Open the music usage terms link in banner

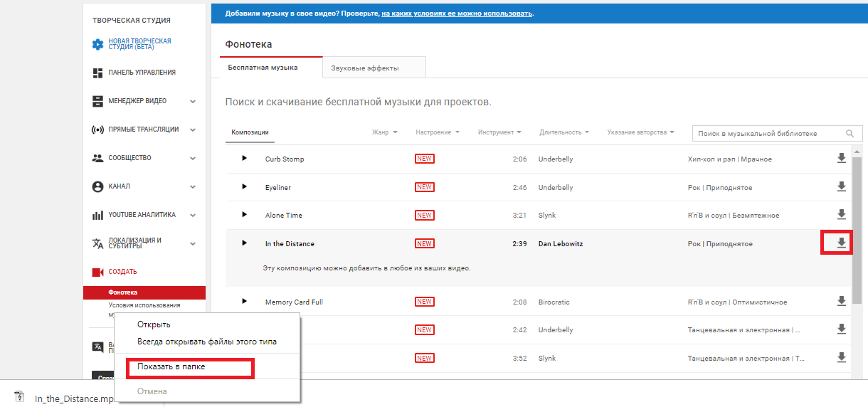pos(457,13)
